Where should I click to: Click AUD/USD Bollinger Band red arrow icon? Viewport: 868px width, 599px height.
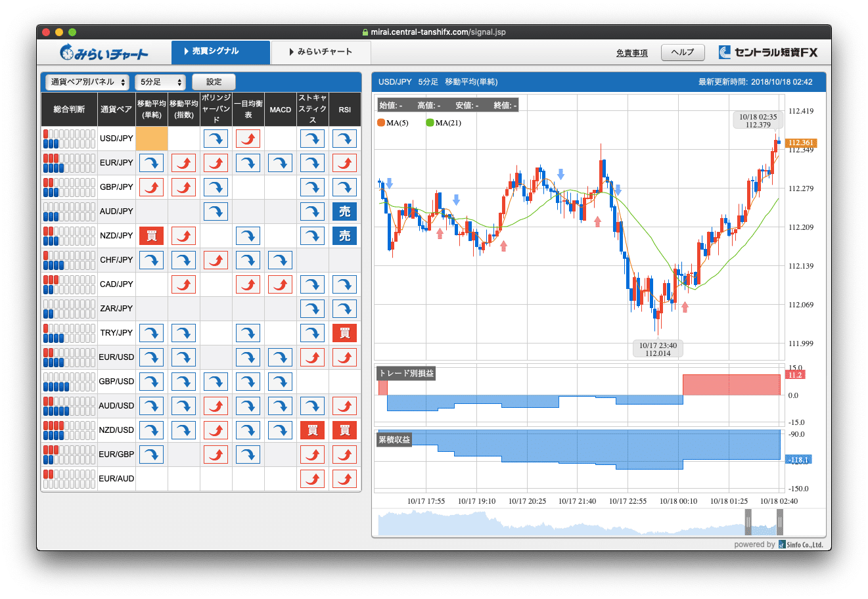[216, 406]
